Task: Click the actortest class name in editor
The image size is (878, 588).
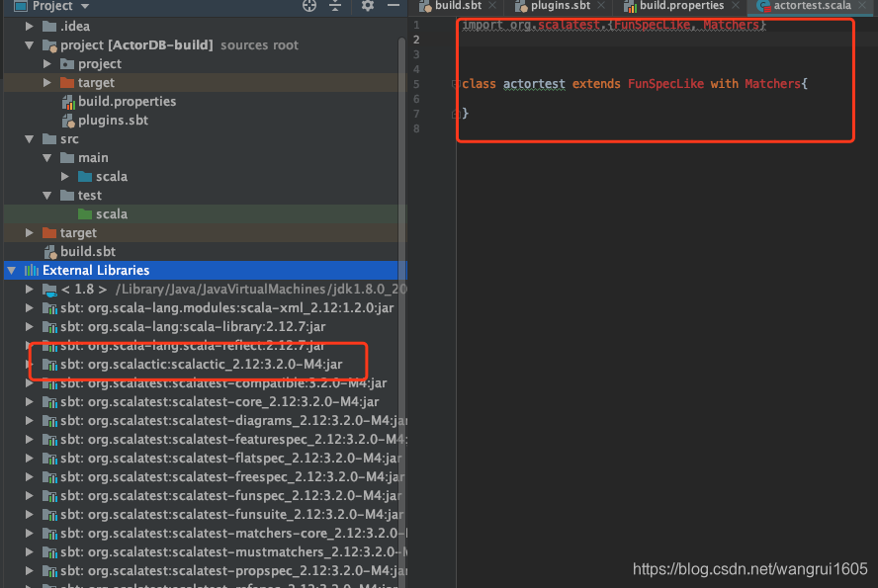Action: click(534, 84)
